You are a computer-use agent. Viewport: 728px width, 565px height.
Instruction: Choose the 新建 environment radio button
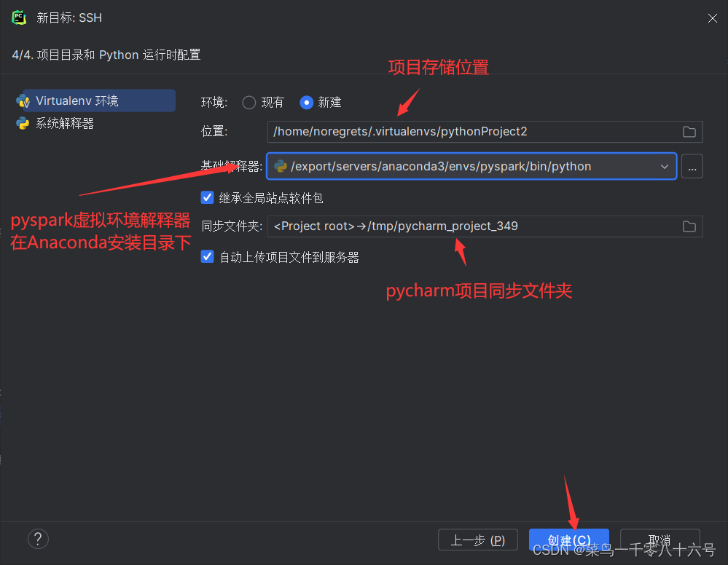coord(306,103)
